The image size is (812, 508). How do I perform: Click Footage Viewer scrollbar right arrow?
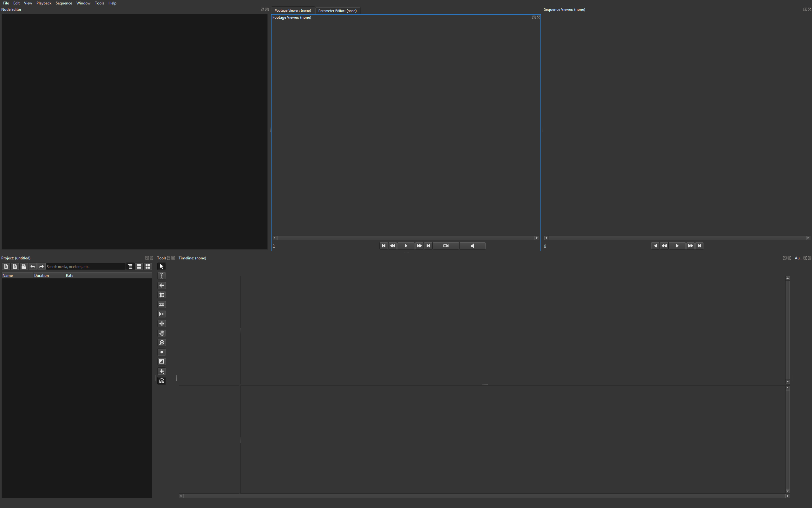click(x=537, y=238)
